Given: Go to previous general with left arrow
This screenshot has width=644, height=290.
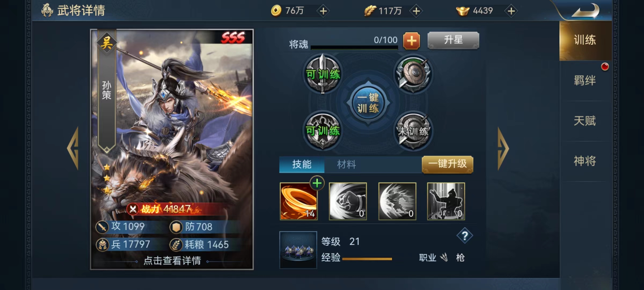Looking at the screenshot, I should (73, 148).
